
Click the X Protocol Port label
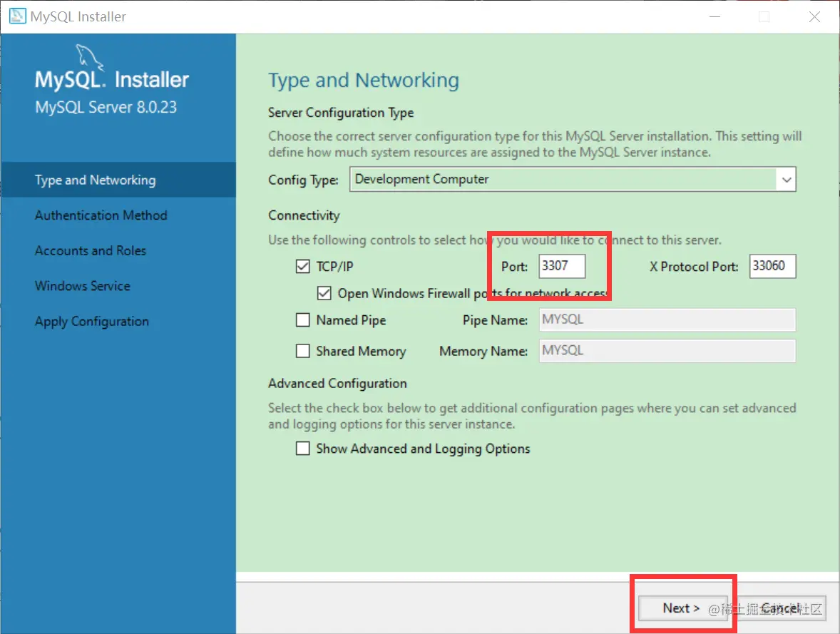pyautogui.click(x=694, y=267)
